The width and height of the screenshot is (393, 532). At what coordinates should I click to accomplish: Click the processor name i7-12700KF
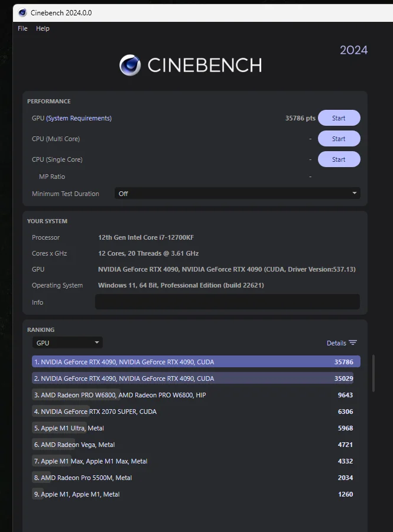146,237
